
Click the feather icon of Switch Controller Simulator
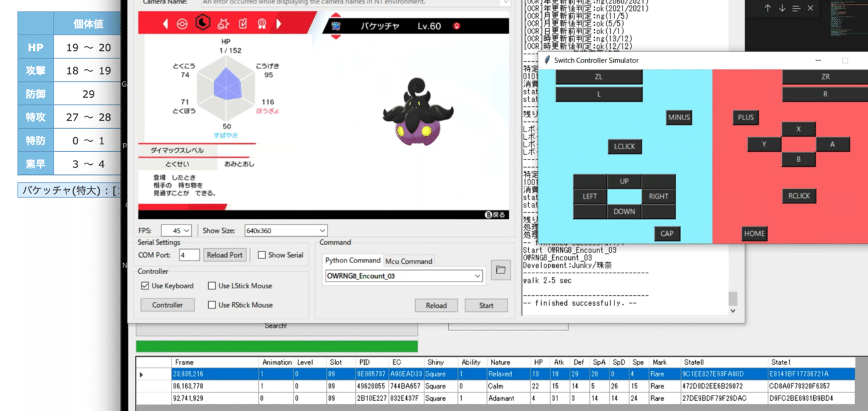(x=547, y=60)
